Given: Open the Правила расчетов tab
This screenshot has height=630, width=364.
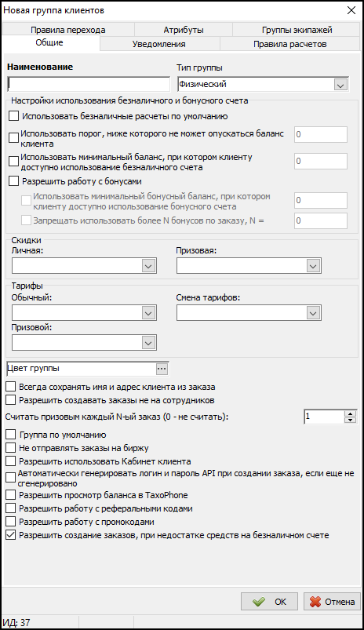Looking at the screenshot, I should pos(289,44).
